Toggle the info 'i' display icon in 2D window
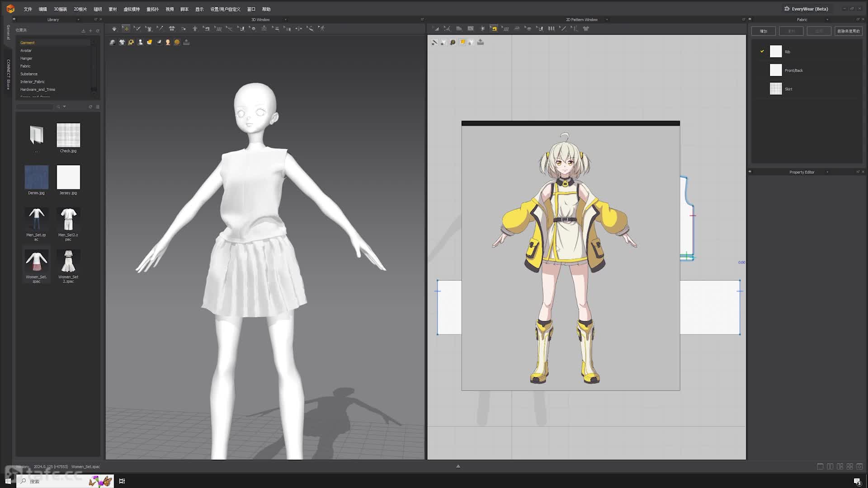868x488 pixels. point(453,42)
